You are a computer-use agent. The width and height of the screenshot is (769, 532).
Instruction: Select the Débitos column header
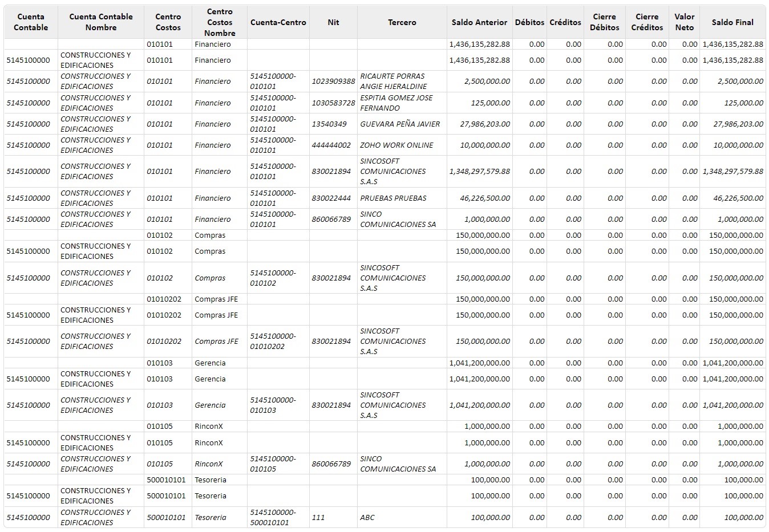pyautogui.click(x=529, y=22)
